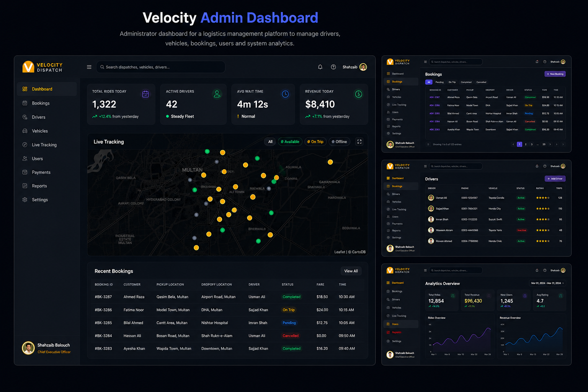Image resolution: width=588 pixels, height=392 pixels.
Task: Select the All tab in Bookings panel
Action: tap(429, 82)
